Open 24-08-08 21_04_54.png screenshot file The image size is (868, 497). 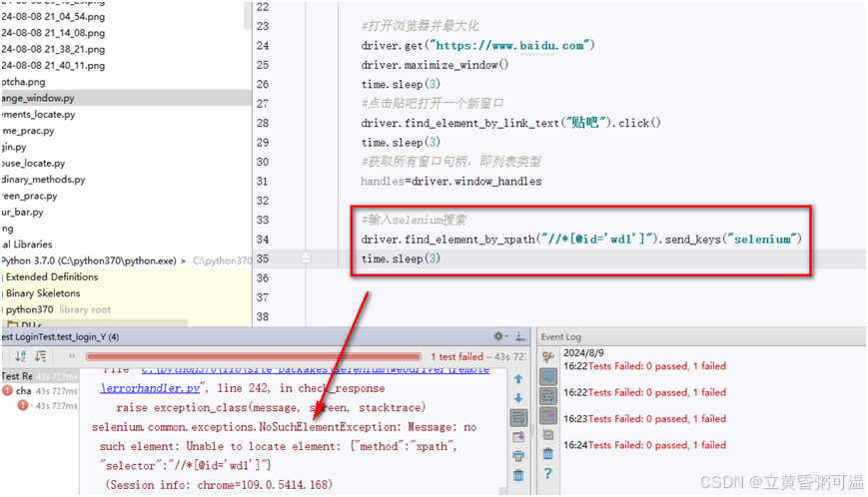[x=53, y=17]
